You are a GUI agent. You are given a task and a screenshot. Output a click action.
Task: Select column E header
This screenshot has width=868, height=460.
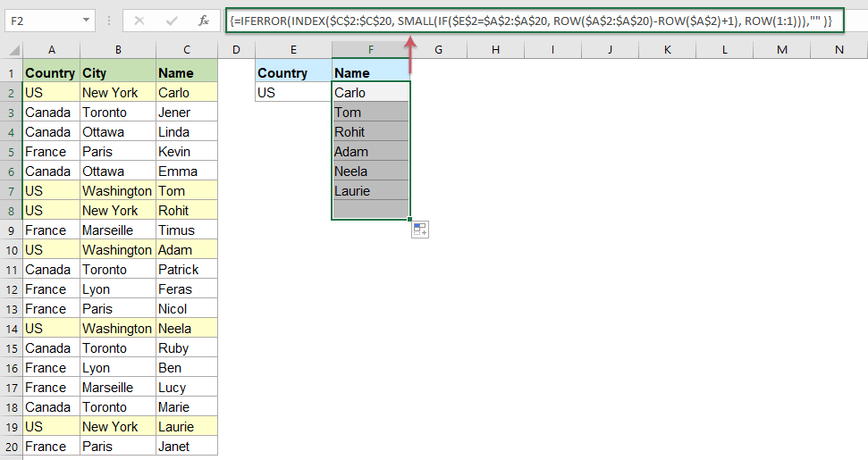pyautogui.click(x=293, y=50)
